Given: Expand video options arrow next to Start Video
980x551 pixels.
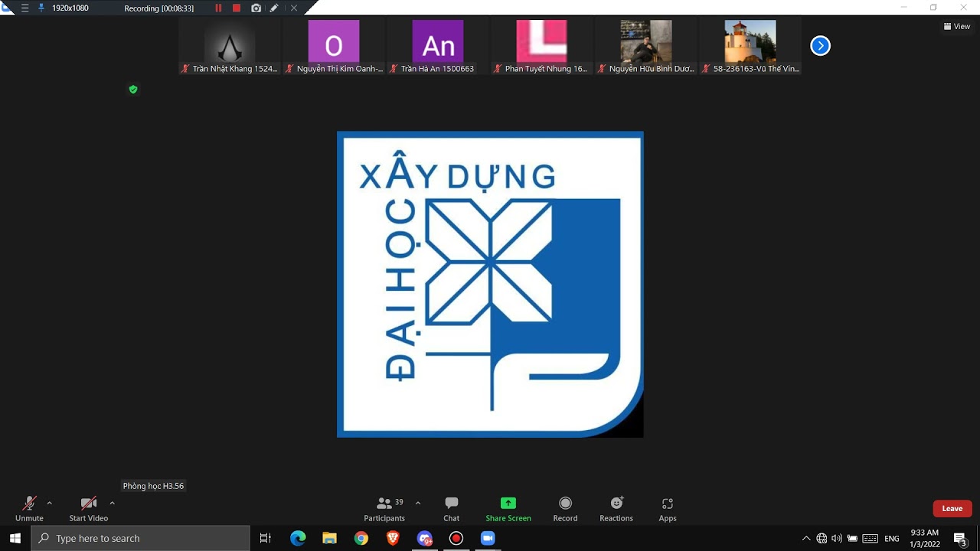Looking at the screenshot, I should [x=113, y=503].
